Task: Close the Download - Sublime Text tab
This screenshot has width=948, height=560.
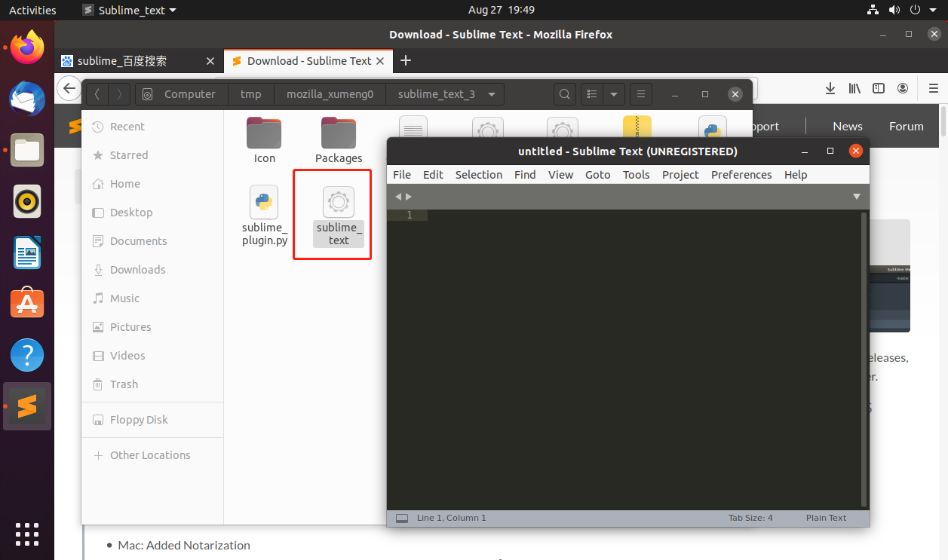Action: pos(380,61)
